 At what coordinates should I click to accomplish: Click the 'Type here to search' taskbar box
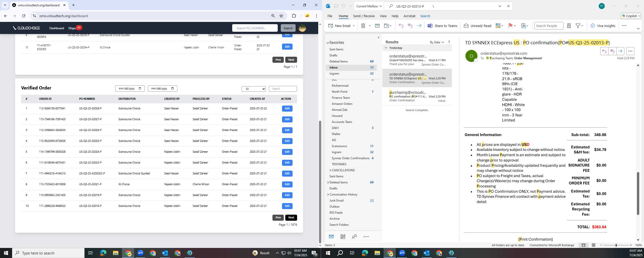tap(48, 253)
